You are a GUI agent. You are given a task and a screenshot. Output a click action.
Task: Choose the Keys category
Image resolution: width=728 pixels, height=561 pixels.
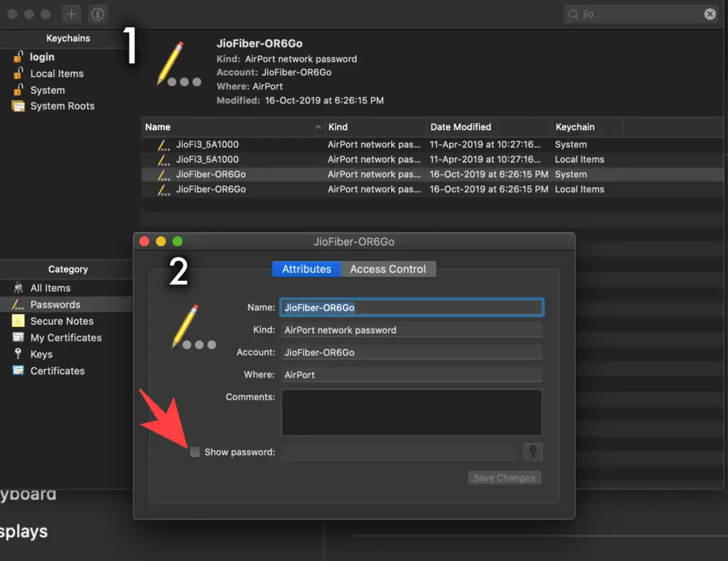[41, 354]
